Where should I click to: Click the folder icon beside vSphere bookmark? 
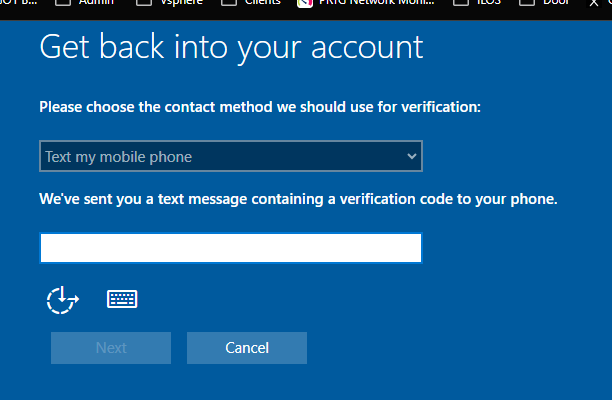[x=144, y=2]
